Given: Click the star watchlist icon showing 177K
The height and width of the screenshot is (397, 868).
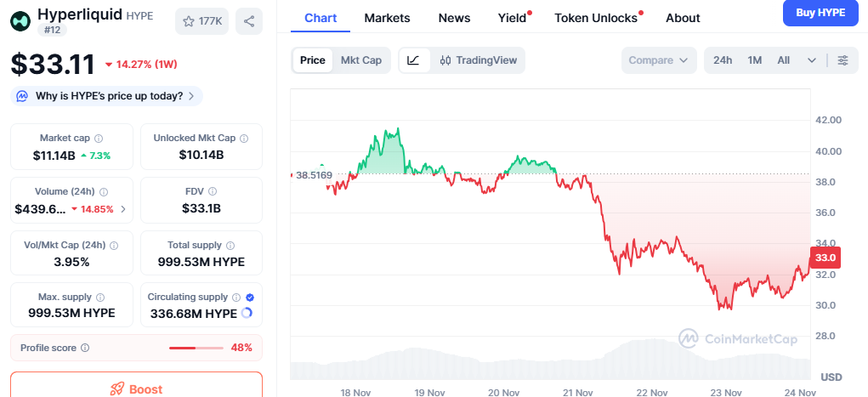Looking at the screenshot, I should tap(201, 21).
